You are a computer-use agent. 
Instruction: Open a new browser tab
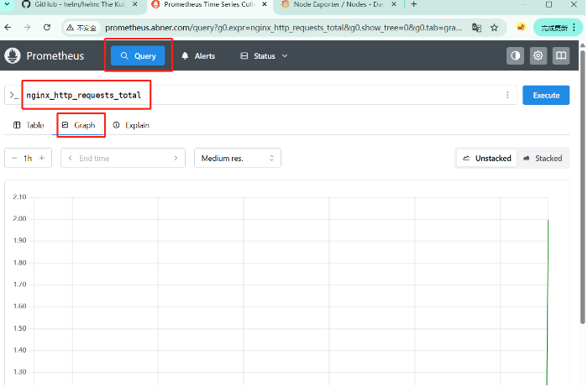pyautogui.click(x=414, y=4)
